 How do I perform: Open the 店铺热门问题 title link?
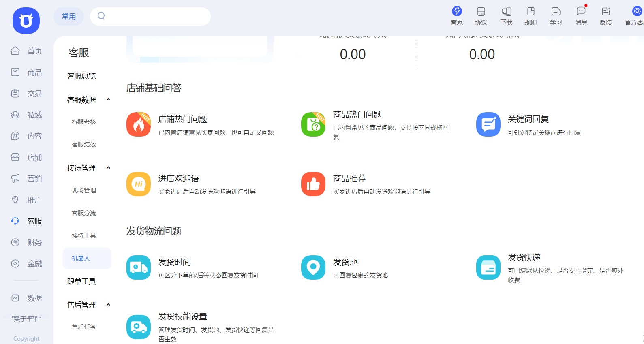(183, 120)
